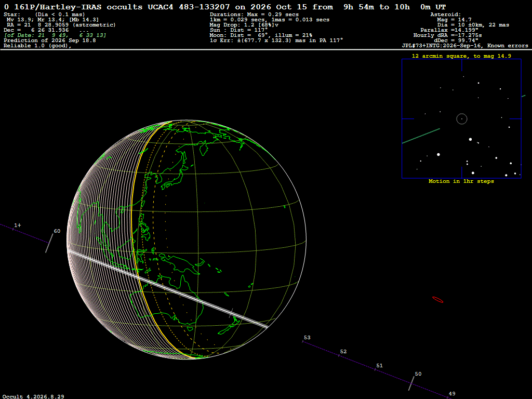Click the '12 arcmin square' chart caption
532x399 pixels.
[461, 56]
